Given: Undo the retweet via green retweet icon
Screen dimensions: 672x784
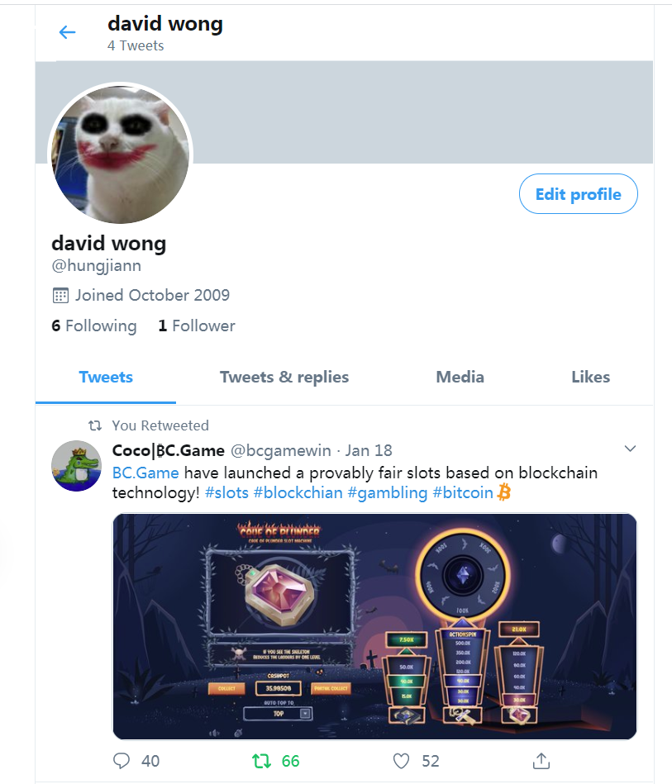Looking at the screenshot, I should [261, 761].
